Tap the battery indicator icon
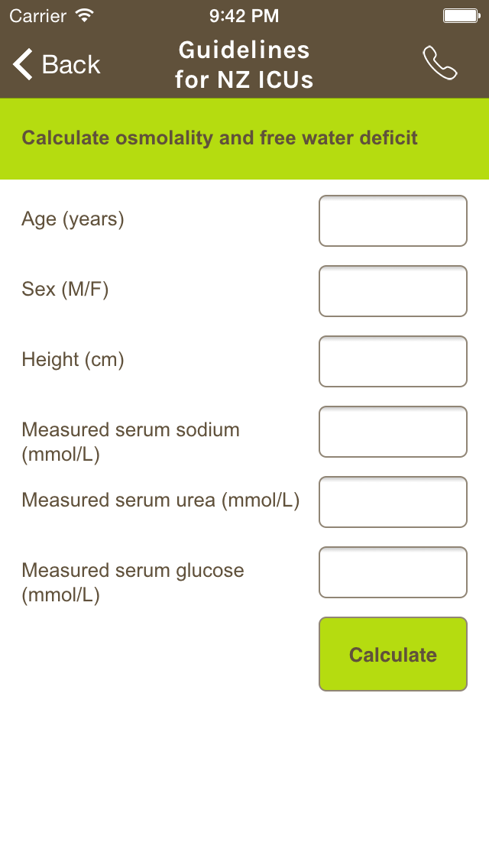 (x=461, y=15)
